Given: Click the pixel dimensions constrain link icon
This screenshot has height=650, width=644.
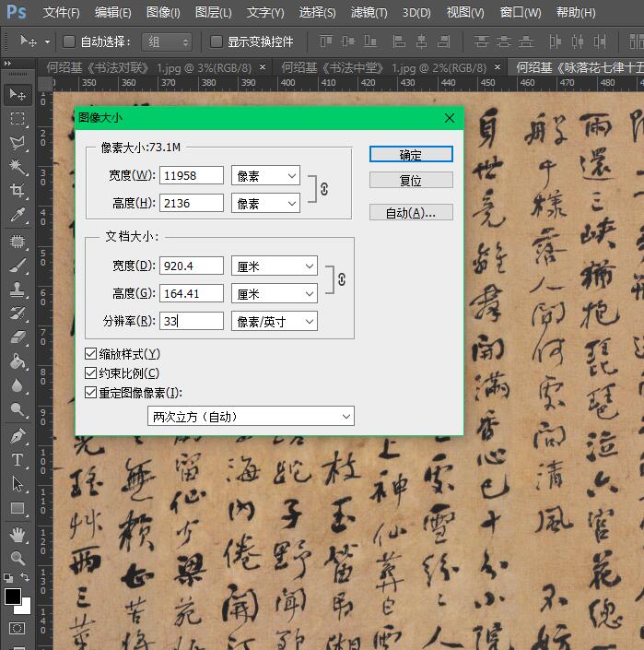Looking at the screenshot, I should 324,189.
